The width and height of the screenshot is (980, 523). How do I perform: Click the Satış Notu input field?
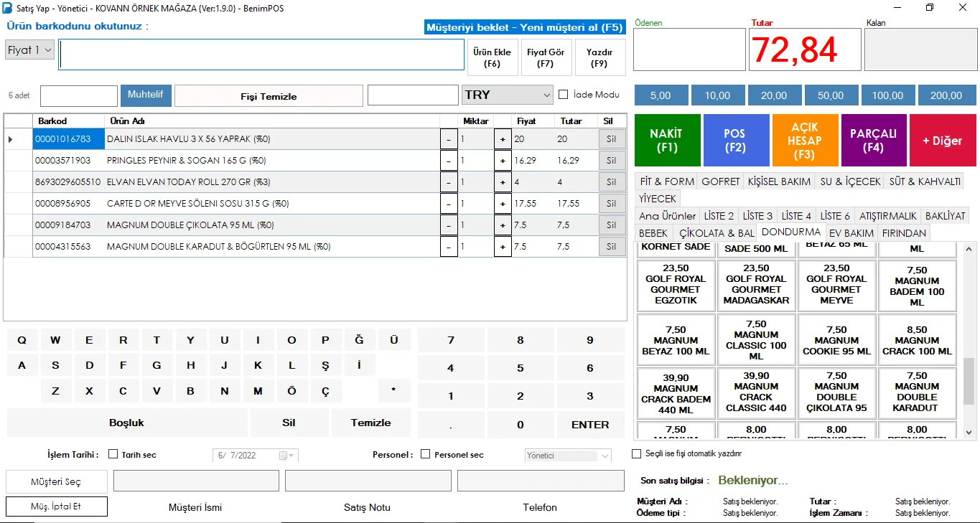point(368,481)
